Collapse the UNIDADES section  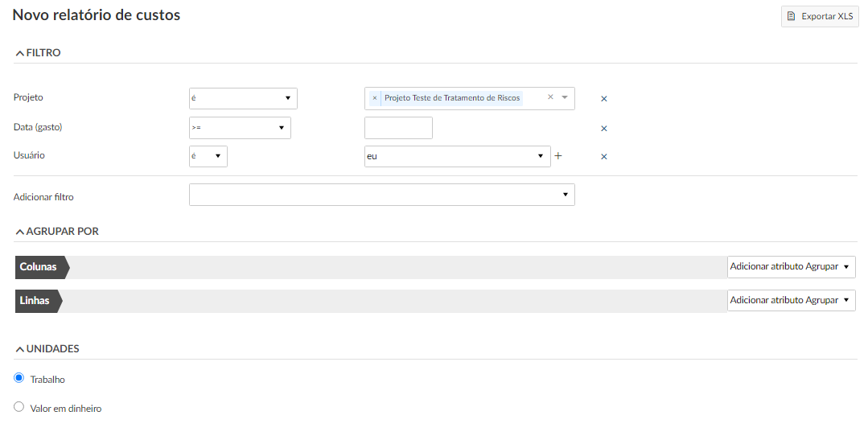pos(47,349)
